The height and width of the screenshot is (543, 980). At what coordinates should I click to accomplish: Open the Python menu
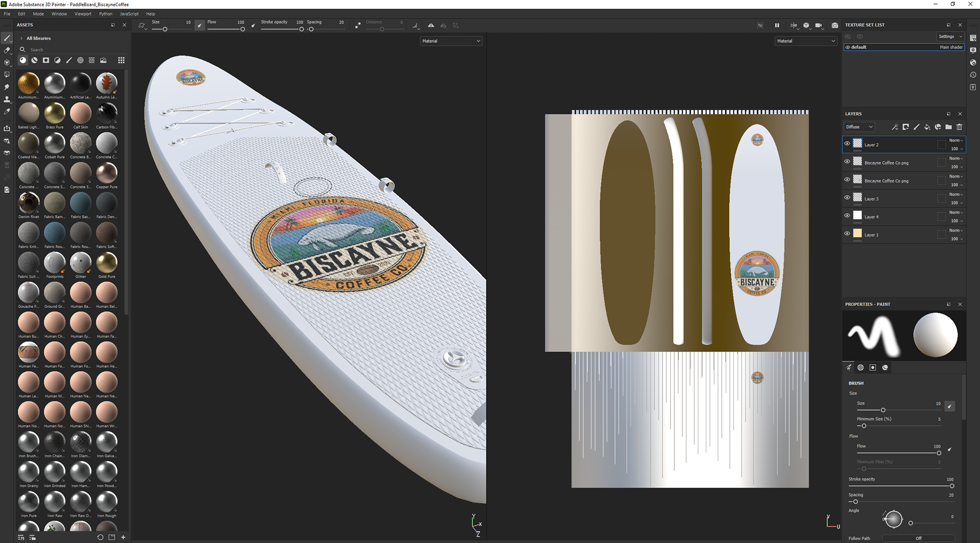106,14
